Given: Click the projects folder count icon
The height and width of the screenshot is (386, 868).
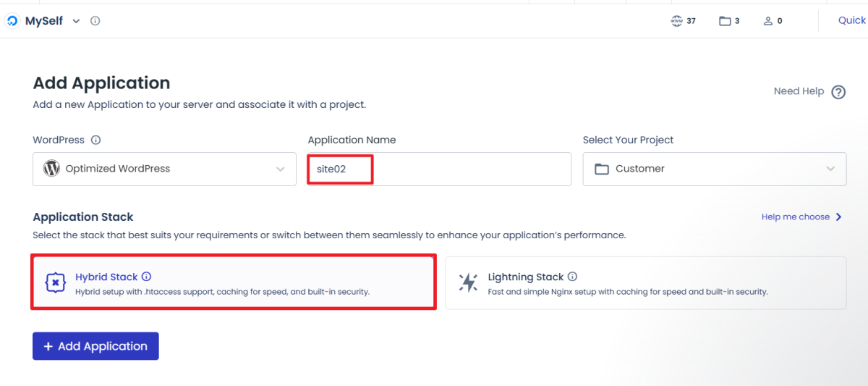Looking at the screenshot, I should (x=725, y=21).
